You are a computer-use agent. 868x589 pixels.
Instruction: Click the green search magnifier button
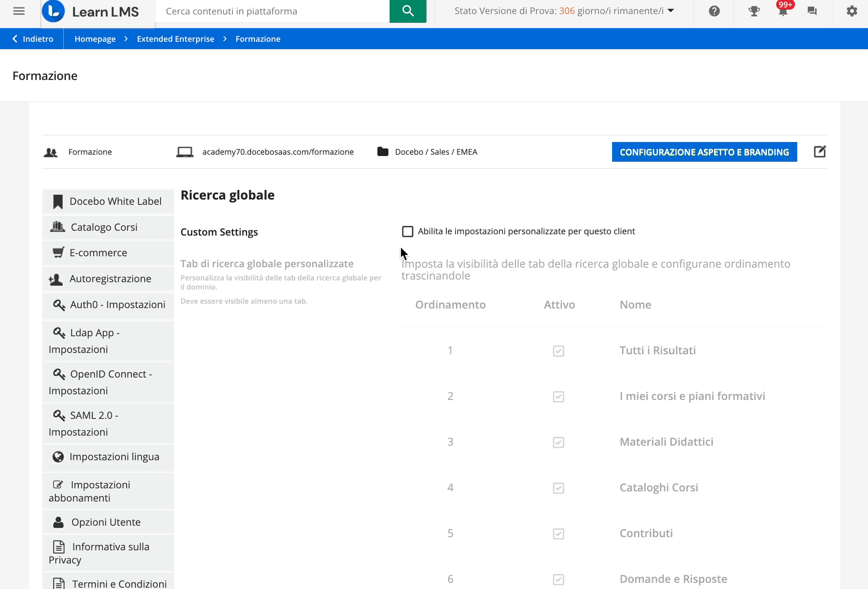pyautogui.click(x=408, y=11)
